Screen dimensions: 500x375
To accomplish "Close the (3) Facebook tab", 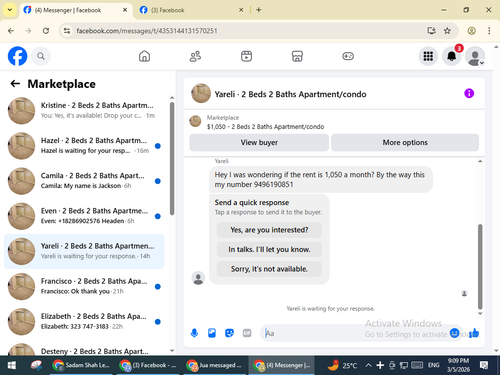I will click(x=241, y=10).
